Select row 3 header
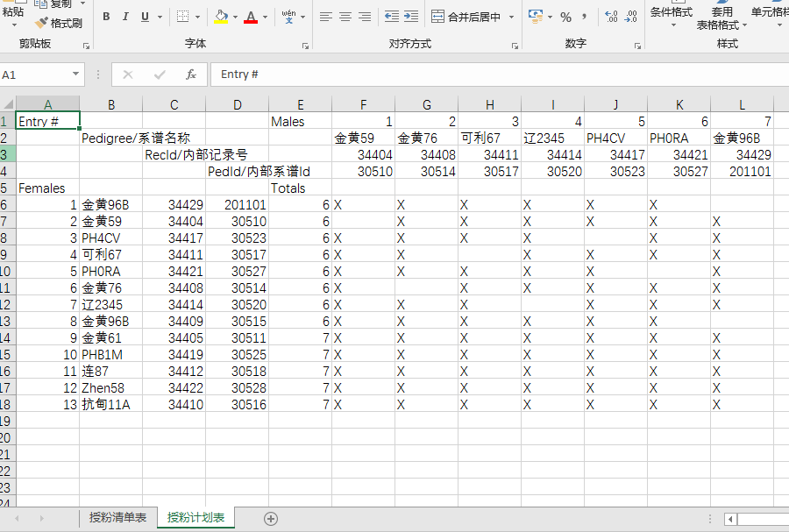 click(8, 154)
